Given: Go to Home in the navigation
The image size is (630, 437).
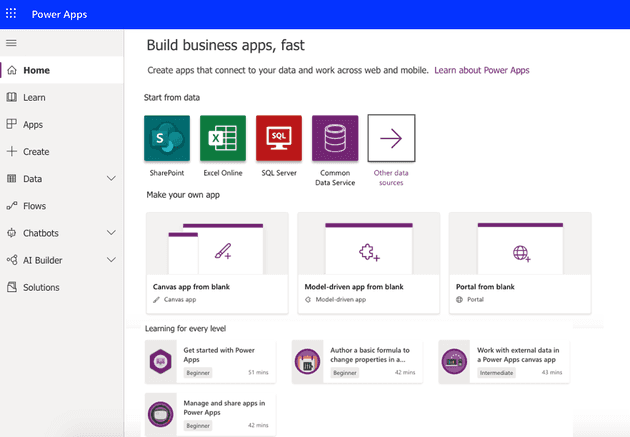Looking at the screenshot, I should point(62,70).
